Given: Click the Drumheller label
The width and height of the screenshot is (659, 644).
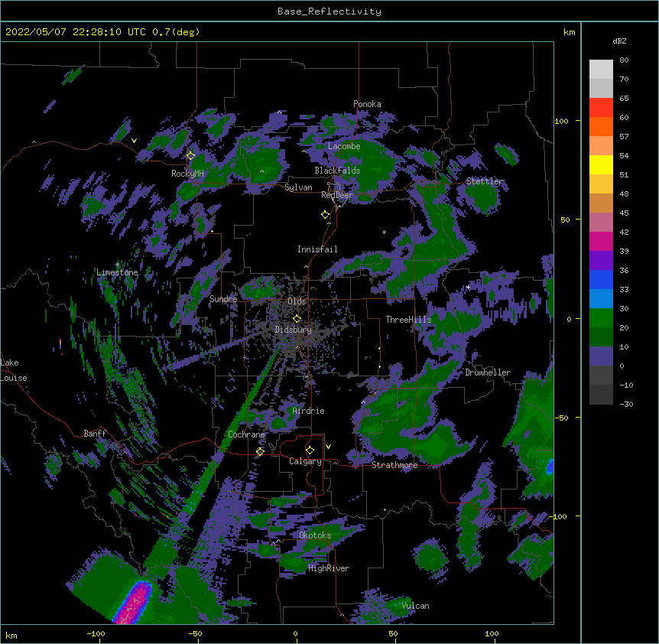Looking at the screenshot, I should (x=488, y=372).
